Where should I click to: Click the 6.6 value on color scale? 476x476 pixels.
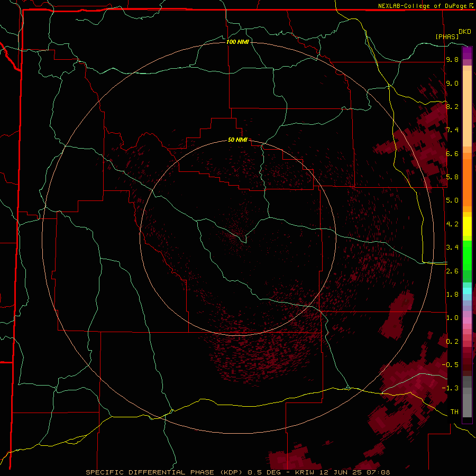[452, 153]
